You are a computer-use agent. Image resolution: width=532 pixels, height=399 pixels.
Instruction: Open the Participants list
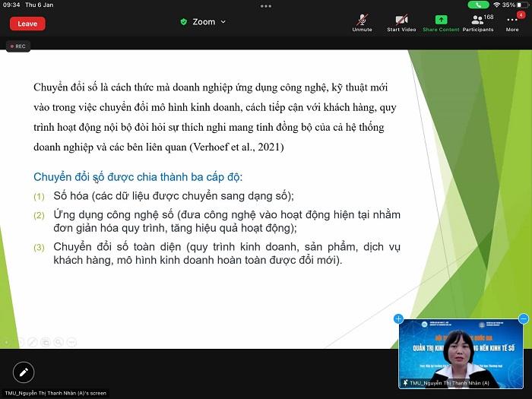477,21
